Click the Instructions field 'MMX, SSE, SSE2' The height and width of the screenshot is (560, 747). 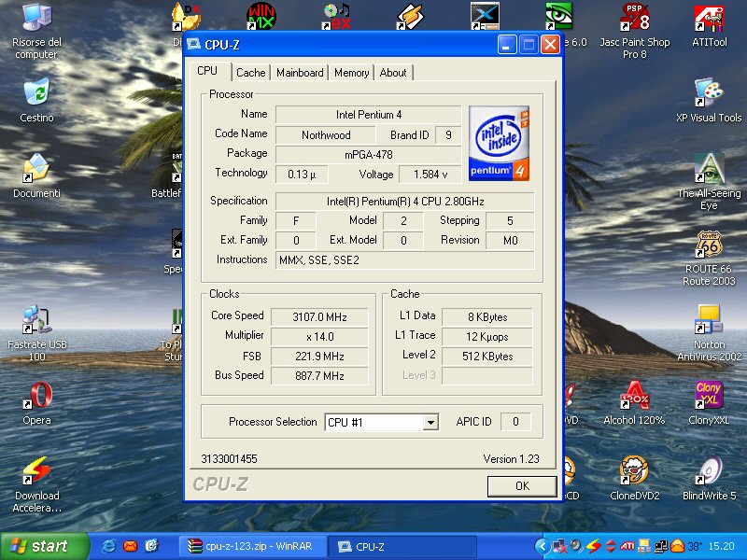pos(405,260)
